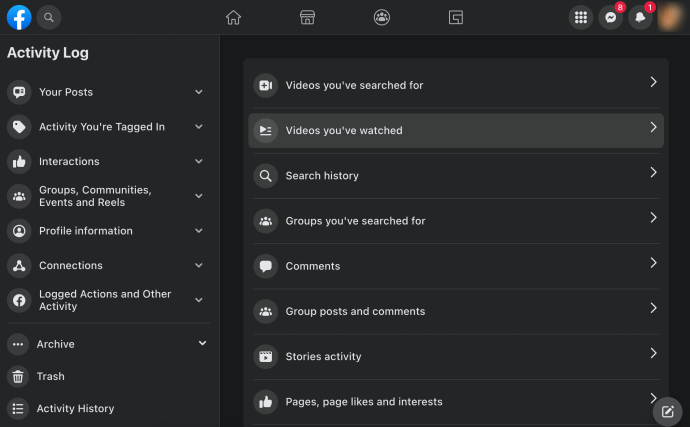Open the Stories activity row
This screenshot has width=690, height=427.
[x=456, y=356]
